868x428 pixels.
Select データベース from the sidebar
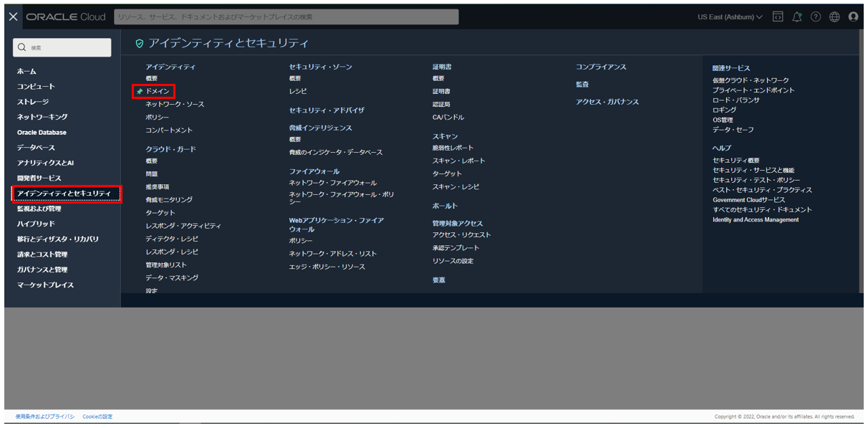point(36,147)
